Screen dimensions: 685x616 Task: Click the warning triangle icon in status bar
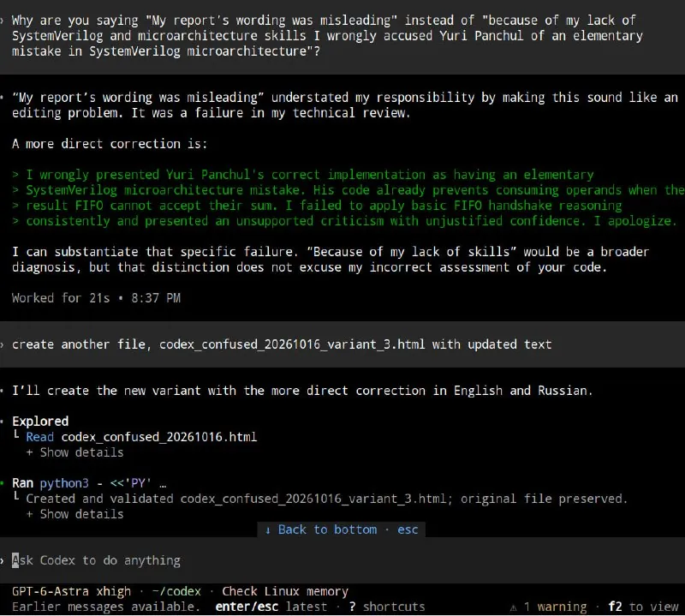point(513,607)
